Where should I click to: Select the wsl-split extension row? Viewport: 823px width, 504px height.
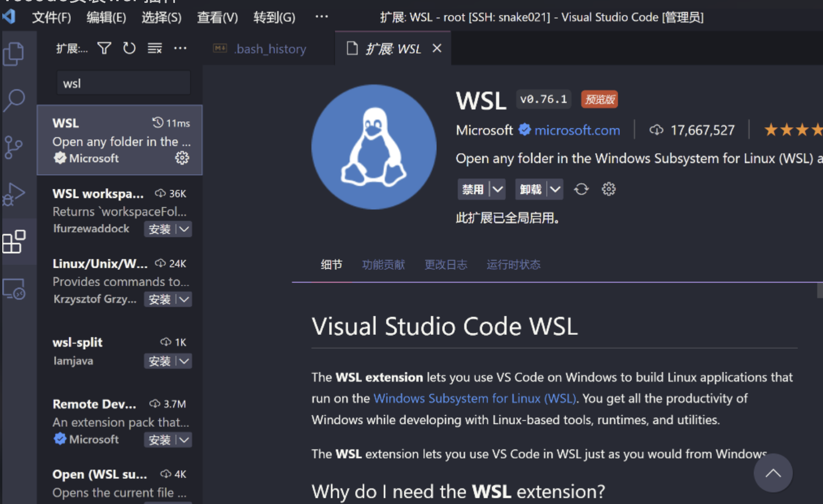pos(120,352)
